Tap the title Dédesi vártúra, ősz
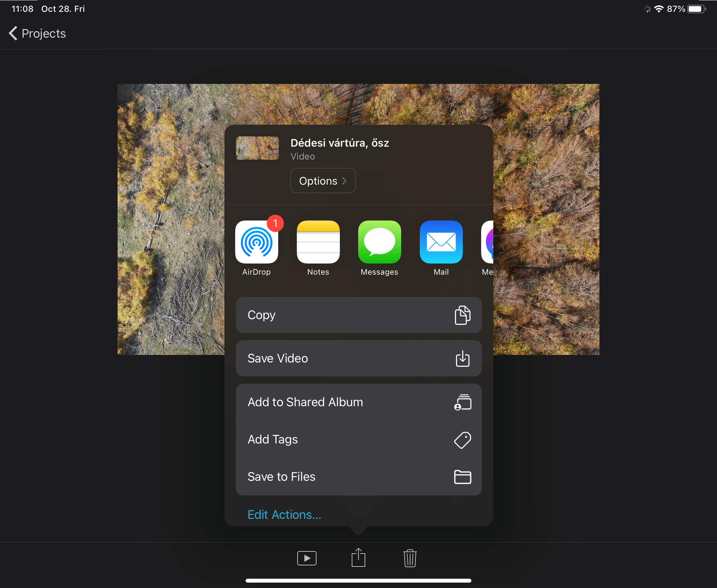Screen dimensions: 717x588 339,143
